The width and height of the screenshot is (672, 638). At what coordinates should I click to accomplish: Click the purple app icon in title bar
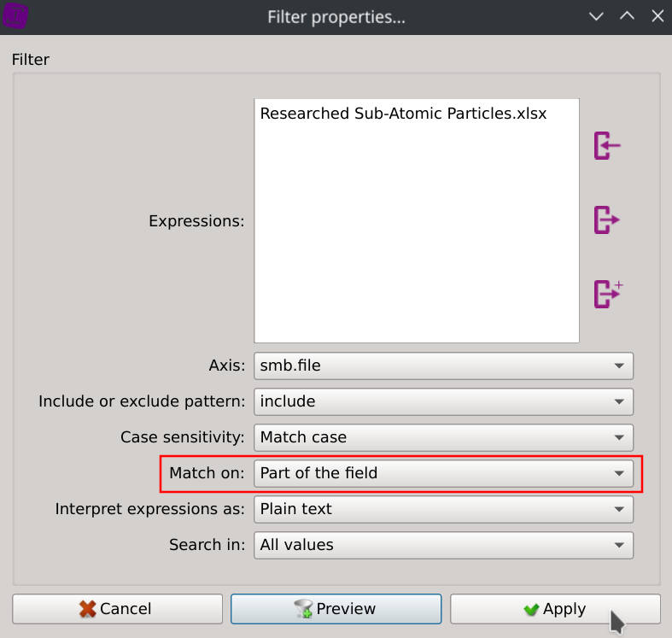pyautogui.click(x=16, y=16)
